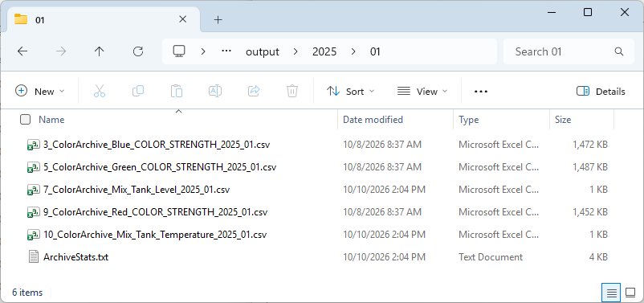Click the Copy icon in toolbar
The width and height of the screenshot is (644, 303).
(138, 92)
